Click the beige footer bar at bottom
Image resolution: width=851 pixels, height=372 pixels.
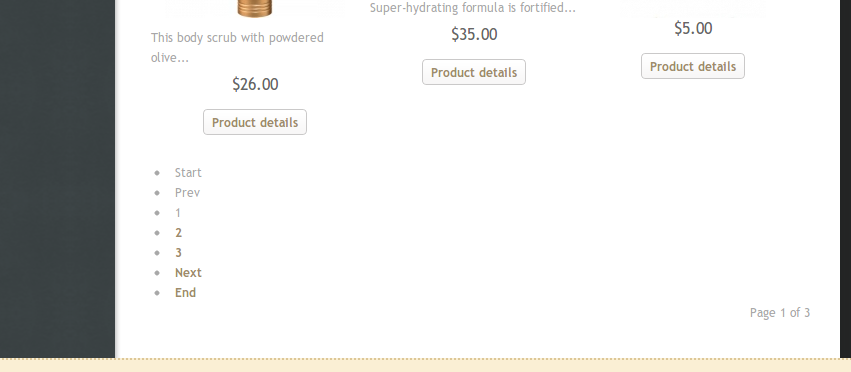click(426, 365)
